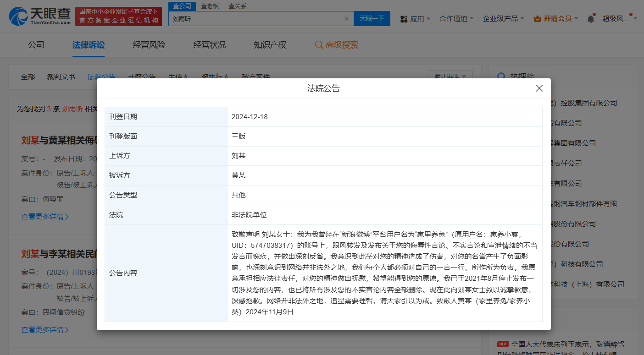Screen dimensions: 644x355
Task: Click the 非法院单位 value
Action: [249, 215]
